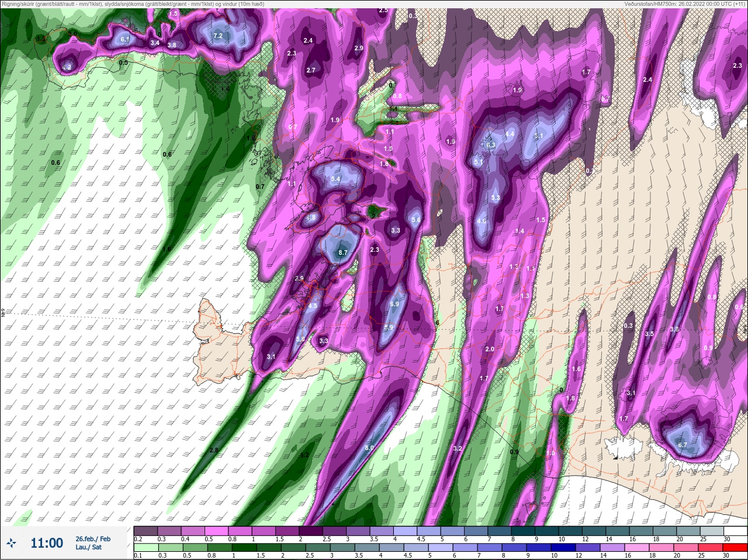Click the 2.7 precipitation value on the map
This screenshot has height=560, width=748.
point(311,70)
